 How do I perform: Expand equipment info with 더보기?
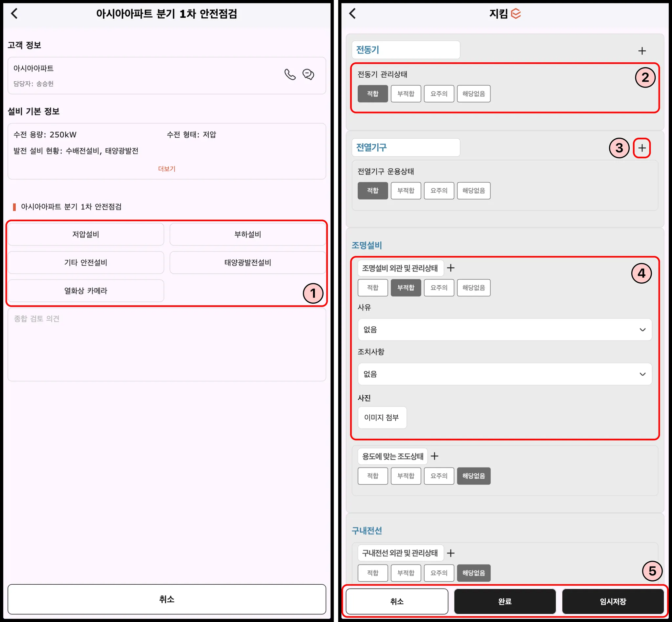coord(167,169)
